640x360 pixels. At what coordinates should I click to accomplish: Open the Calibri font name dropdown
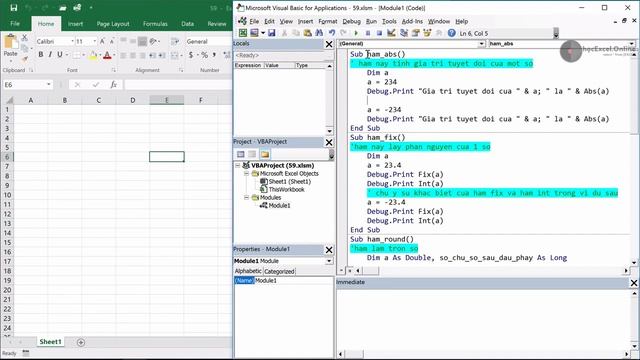coord(72,41)
